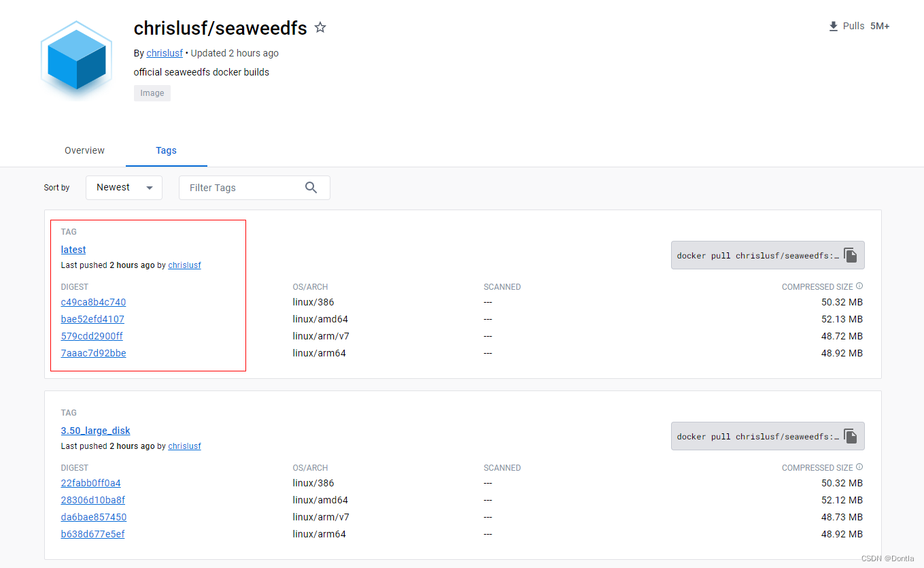Screen dimensions: 924x568
Task: Click the search magnifier in Filter Tags
Action: [311, 187]
